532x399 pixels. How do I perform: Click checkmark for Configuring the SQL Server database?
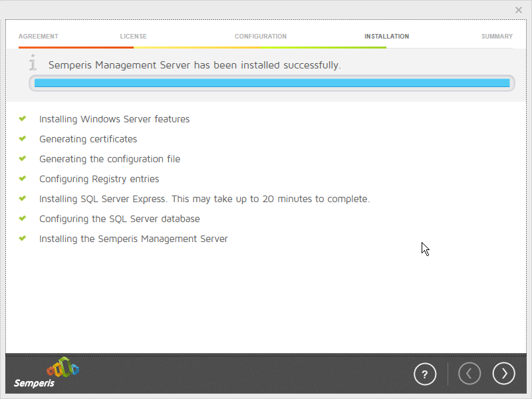click(23, 219)
